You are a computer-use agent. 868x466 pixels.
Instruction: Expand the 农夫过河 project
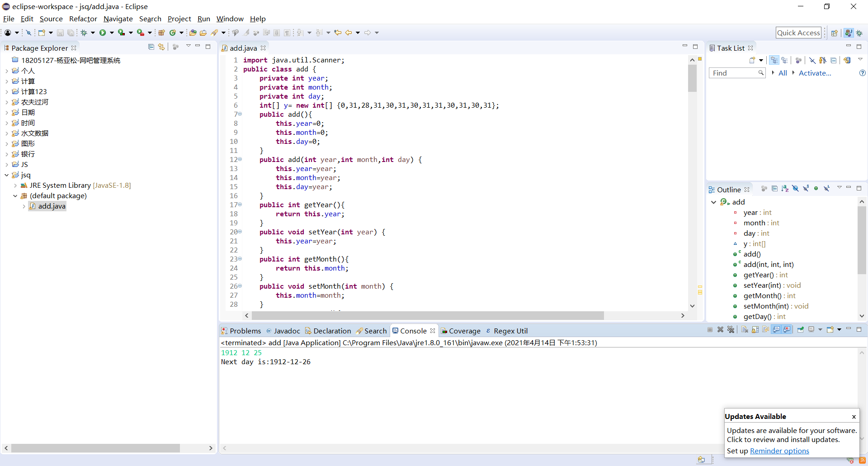click(x=6, y=102)
